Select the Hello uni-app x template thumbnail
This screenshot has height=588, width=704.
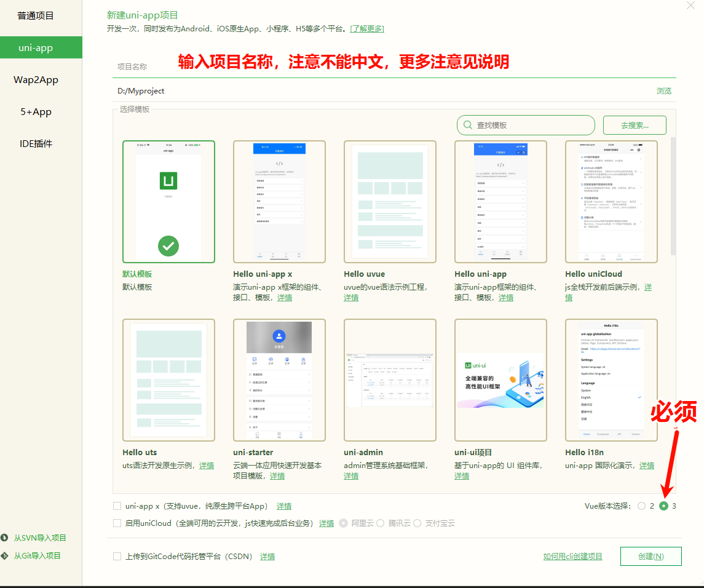(x=279, y=202)
